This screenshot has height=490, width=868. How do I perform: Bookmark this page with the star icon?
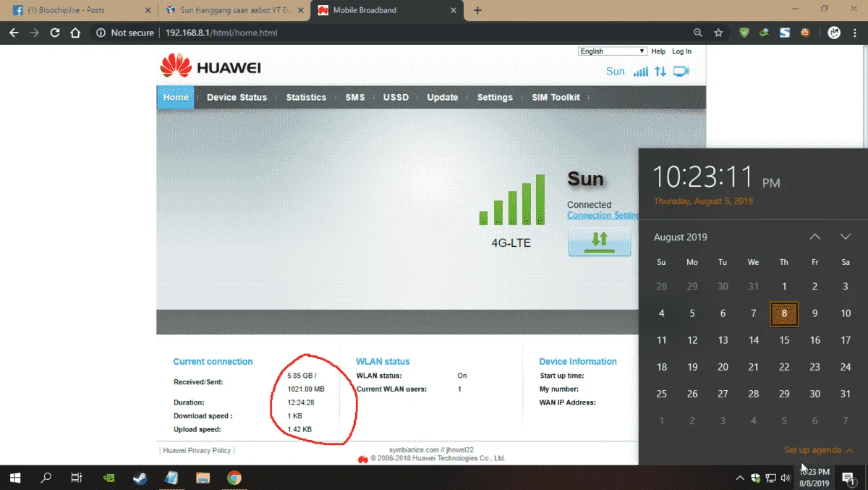pyautogui.click(x=718, y=33)
